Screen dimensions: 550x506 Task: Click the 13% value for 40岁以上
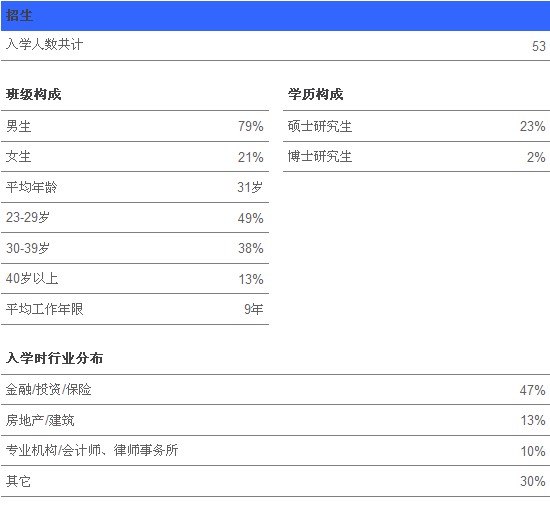(251, 279)
